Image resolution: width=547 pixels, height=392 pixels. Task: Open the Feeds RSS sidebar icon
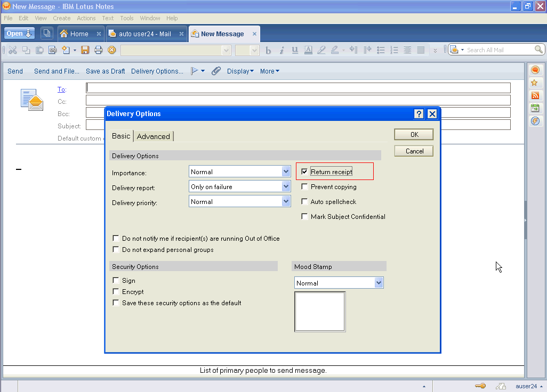pos(535,95)
